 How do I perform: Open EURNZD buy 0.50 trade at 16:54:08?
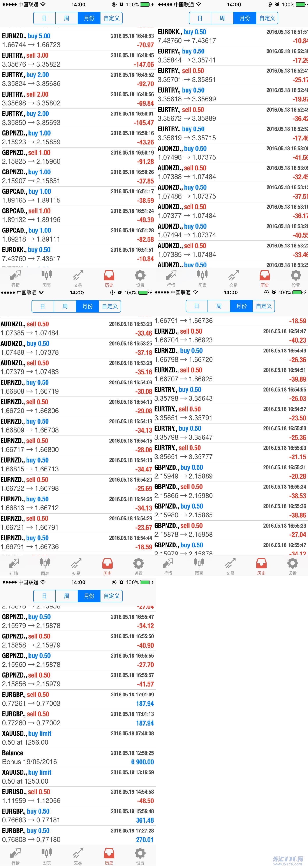(77, 387)
